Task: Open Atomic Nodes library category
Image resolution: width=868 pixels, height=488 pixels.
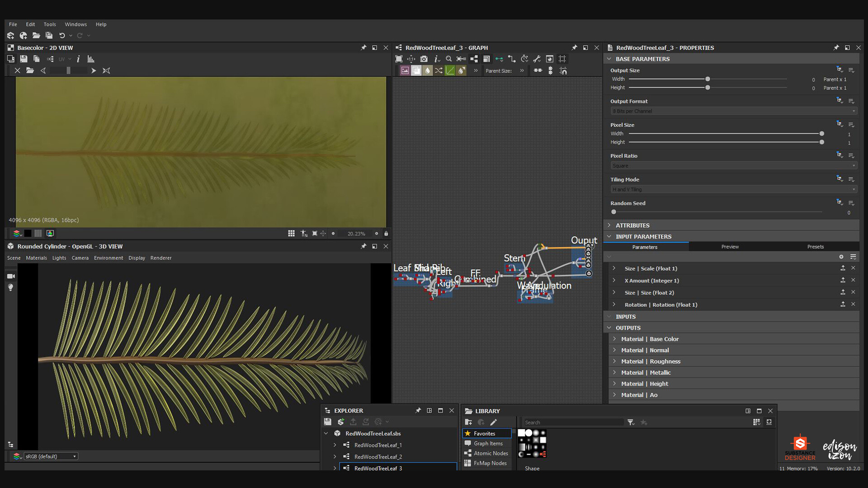Action: point(491,453)
